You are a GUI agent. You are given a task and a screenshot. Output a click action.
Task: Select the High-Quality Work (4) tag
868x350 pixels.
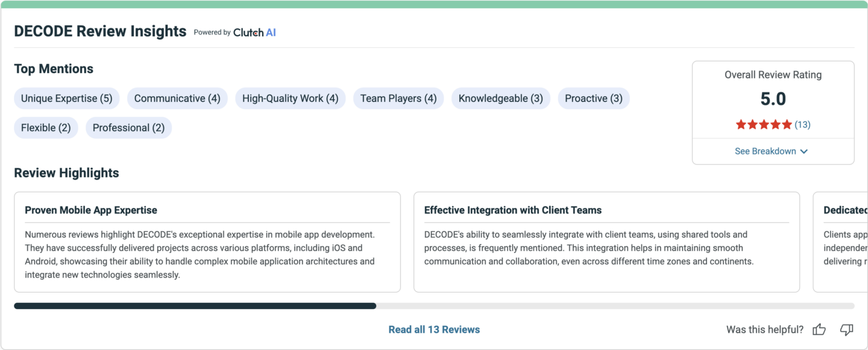[x=291, y=98]
